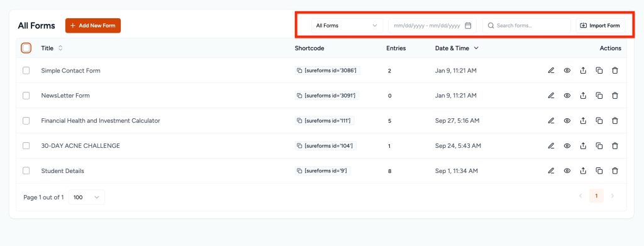Click the mm/dd/yyyy date range field

(x=432, y=25)
